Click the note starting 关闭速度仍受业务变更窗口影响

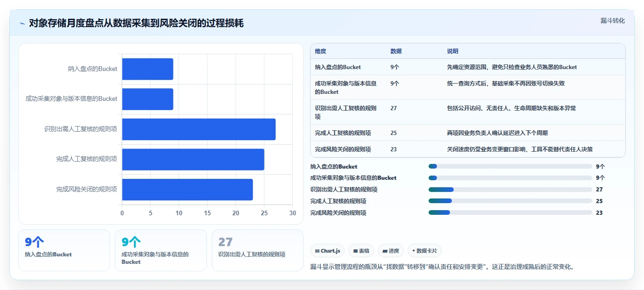pyautogui.click(x=519, y=149)
